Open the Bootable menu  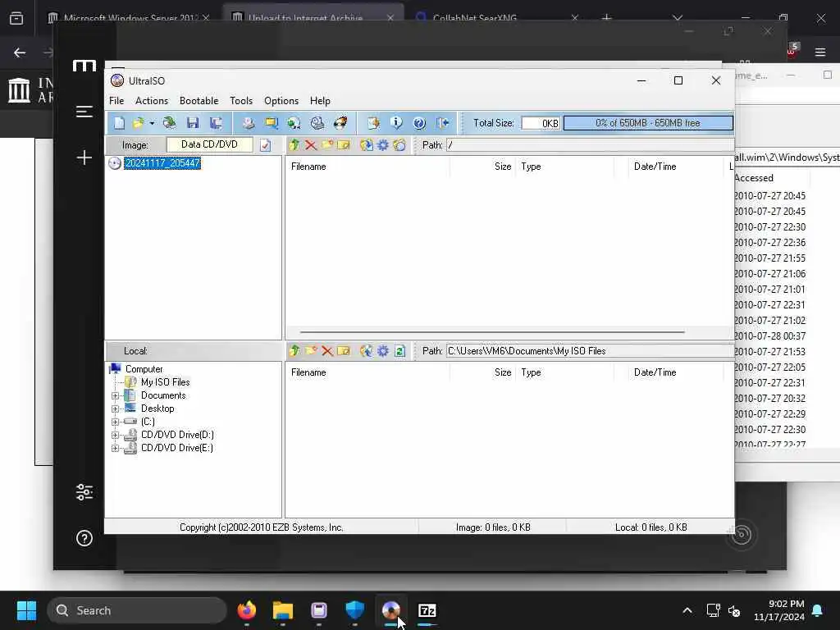pos(199,101)
